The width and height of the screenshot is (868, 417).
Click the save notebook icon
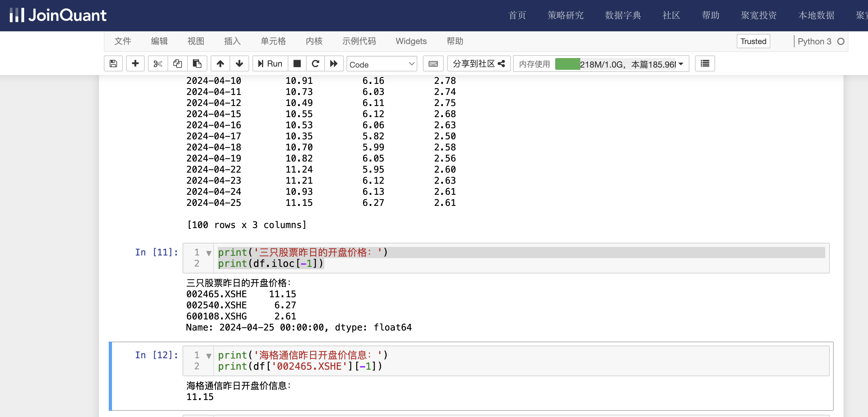(113, 64)
